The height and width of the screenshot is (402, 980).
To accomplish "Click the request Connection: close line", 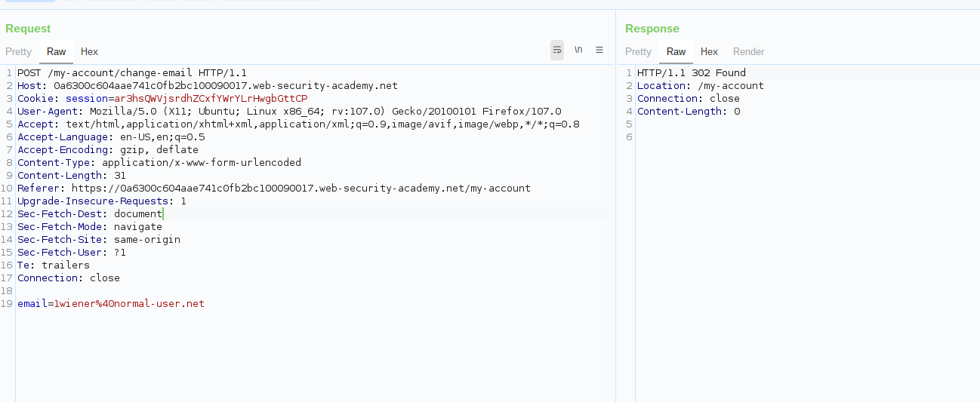I will pos(69,278).
